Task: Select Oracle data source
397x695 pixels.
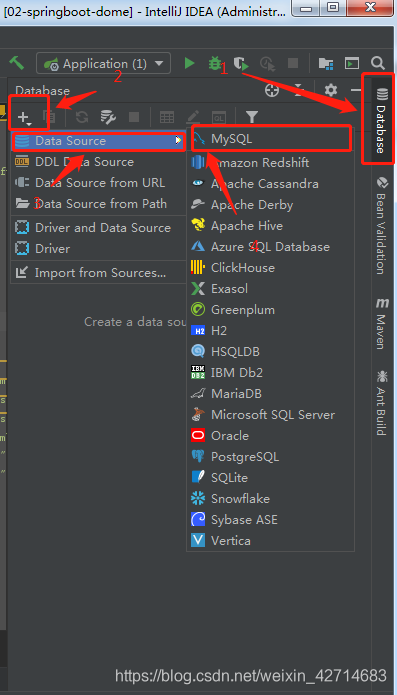Action: [271, 435]
